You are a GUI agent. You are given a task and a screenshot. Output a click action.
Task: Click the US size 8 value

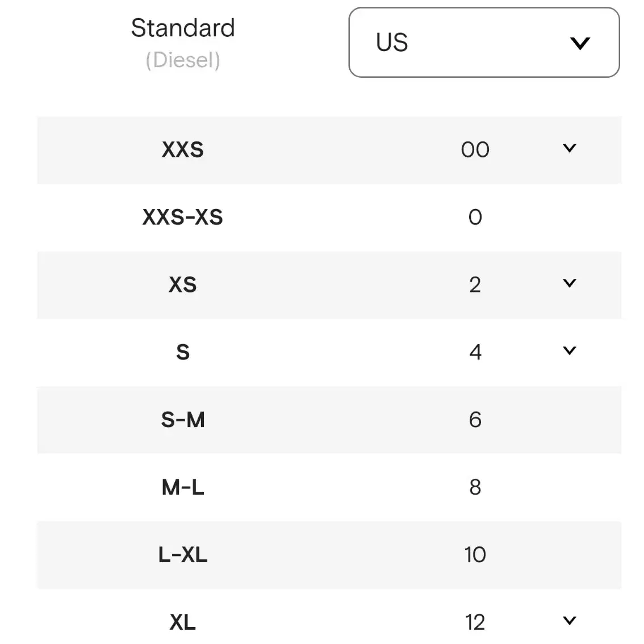click(475, 487)
